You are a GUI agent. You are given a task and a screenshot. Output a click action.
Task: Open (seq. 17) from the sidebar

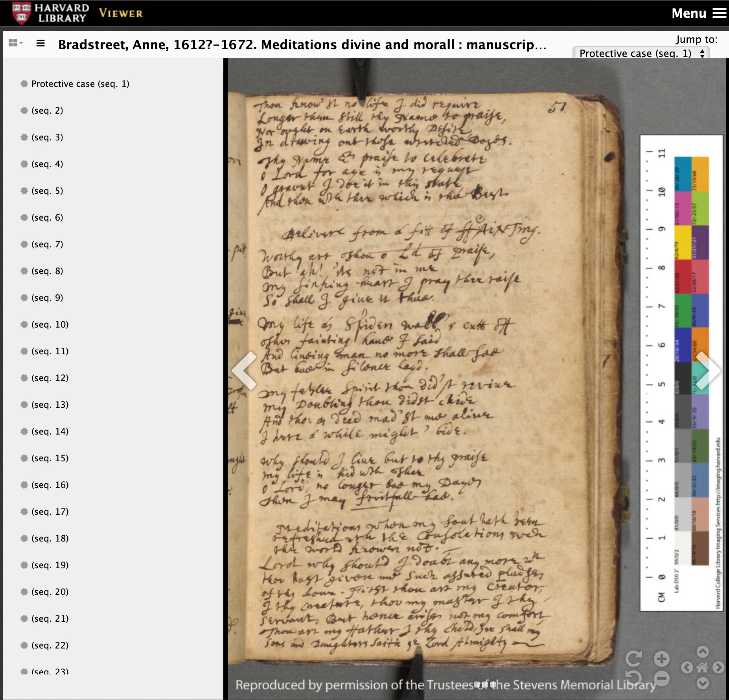50,512
